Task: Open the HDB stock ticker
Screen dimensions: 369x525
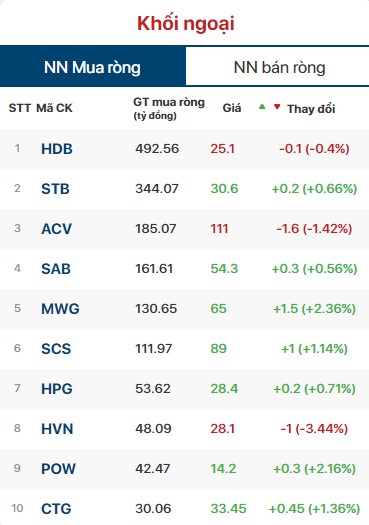Action: pos(57,149)
